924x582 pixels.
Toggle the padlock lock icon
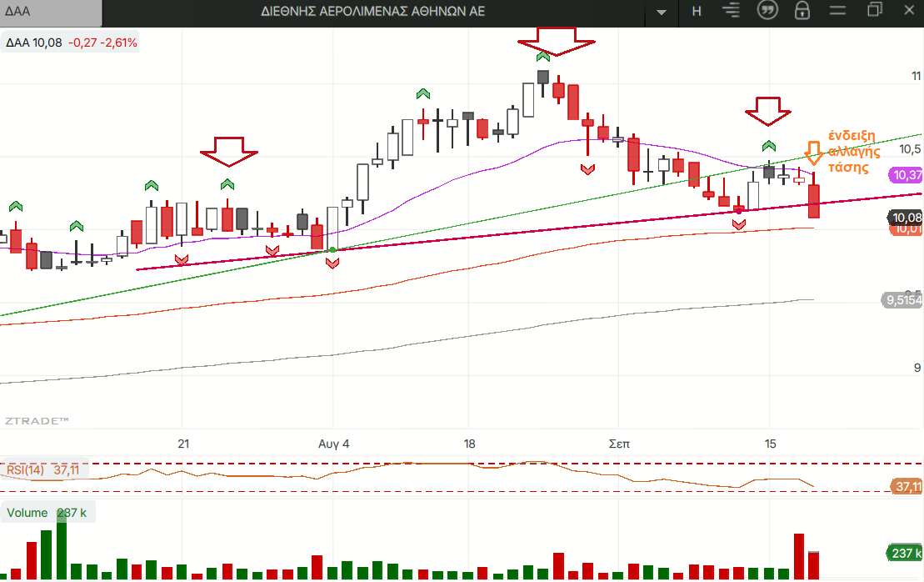(802, 11)
